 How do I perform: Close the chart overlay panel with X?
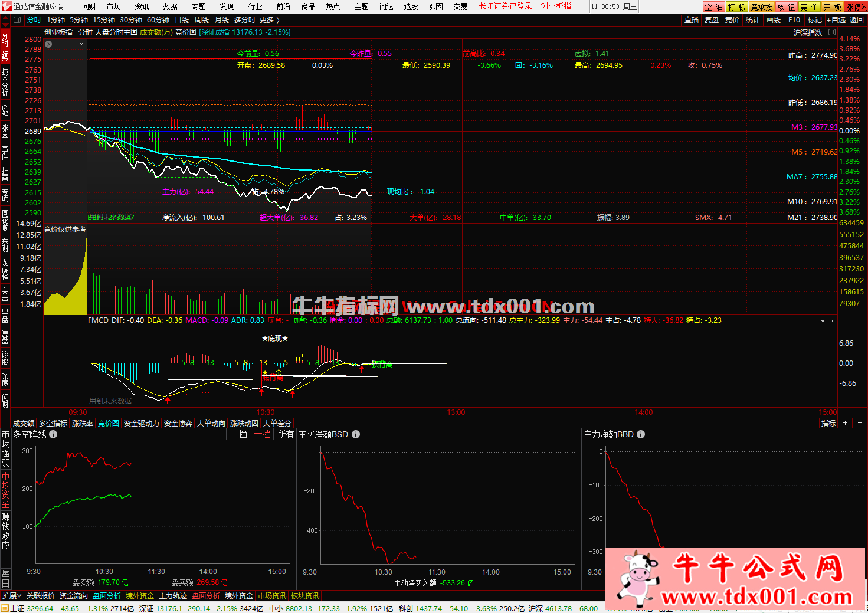(81, 44)
